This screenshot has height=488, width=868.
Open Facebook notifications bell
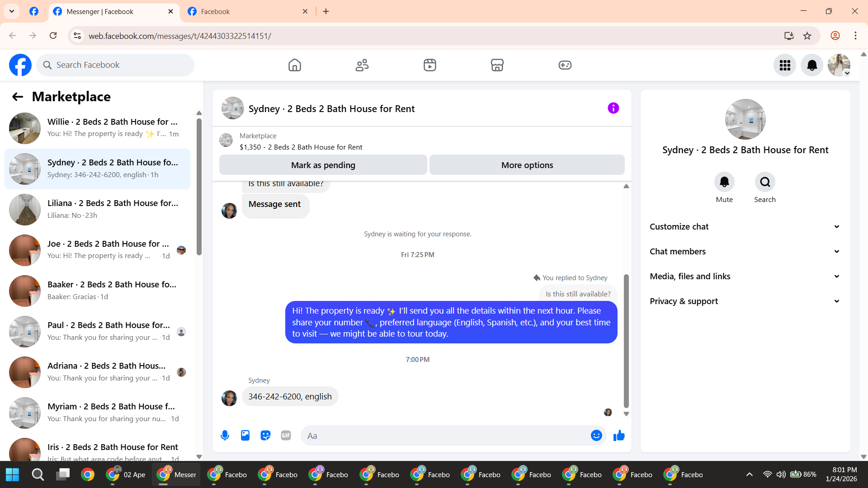812,66
